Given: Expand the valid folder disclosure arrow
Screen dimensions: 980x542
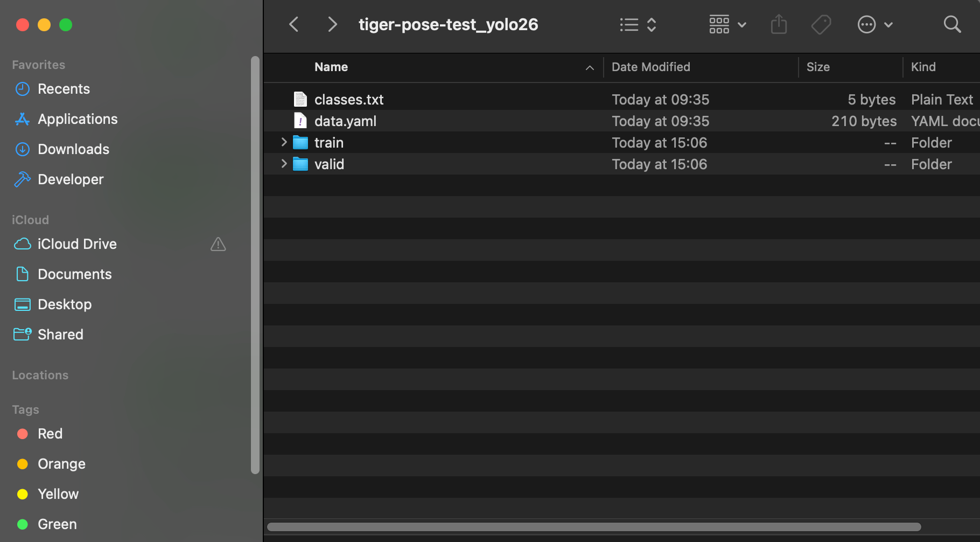Looking at the screenshot, I should tap(284, 164).
